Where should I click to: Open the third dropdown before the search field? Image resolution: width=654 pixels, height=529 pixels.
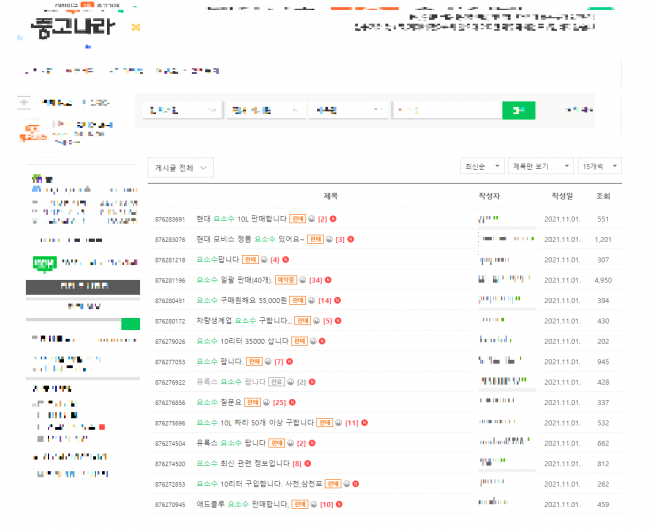[x=349, y=111]
